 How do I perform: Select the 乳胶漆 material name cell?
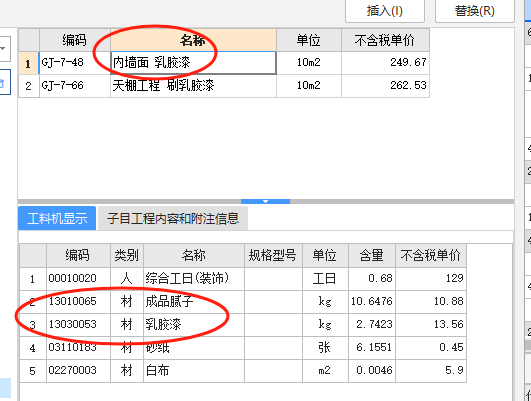click(194, 324)
